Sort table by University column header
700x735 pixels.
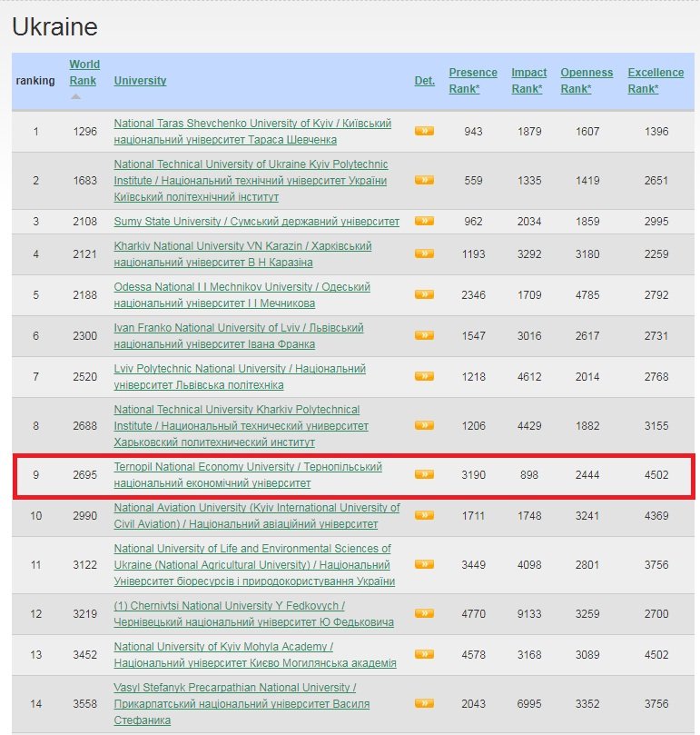[140, 81]
